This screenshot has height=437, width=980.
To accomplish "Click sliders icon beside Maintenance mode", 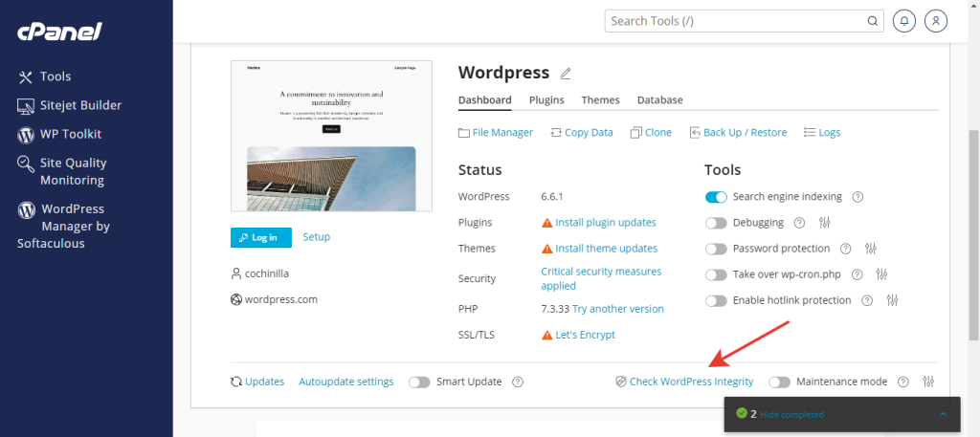I will tap(928, 382).
